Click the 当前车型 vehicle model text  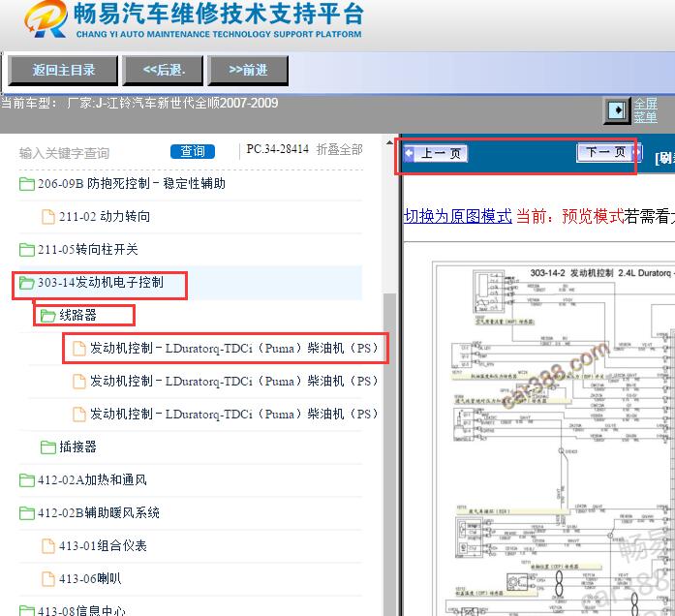(x=139, y=104)
